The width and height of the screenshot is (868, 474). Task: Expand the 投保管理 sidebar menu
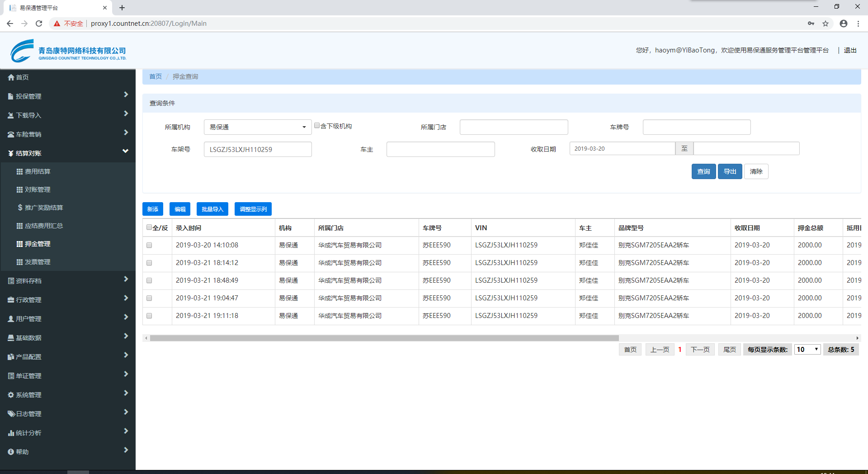click(68, 96)
